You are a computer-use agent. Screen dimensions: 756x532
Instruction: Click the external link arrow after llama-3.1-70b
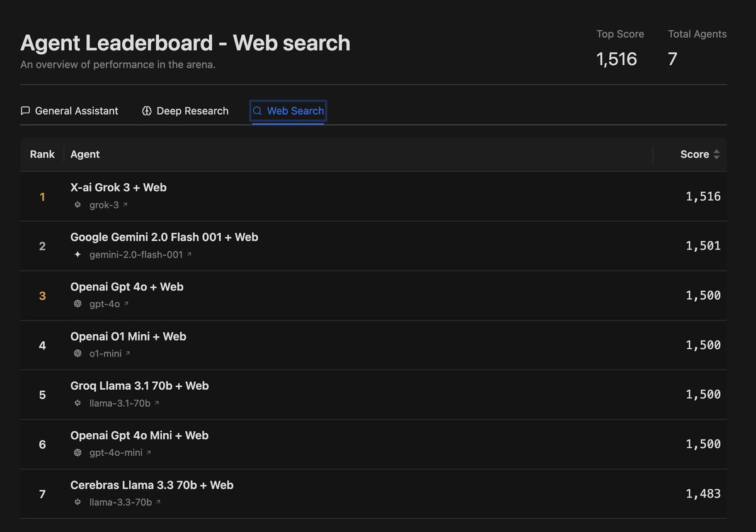[x=156, y=404]
